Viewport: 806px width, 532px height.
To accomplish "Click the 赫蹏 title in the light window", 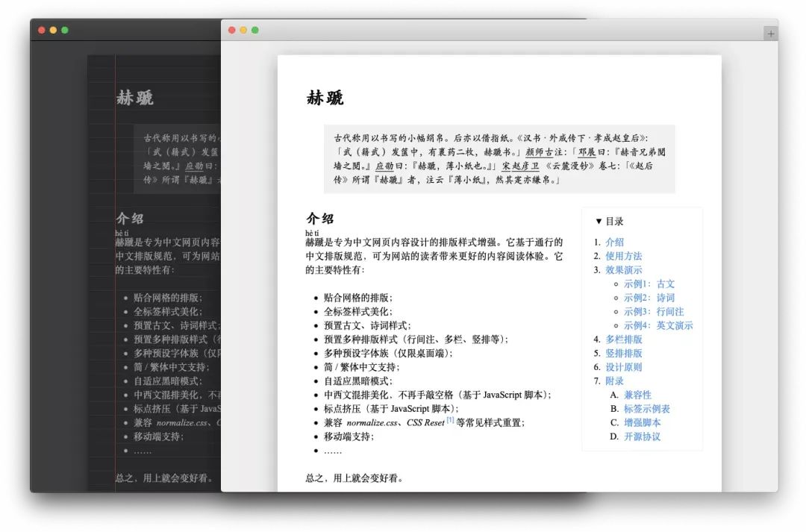I will (x=325, y=98).
